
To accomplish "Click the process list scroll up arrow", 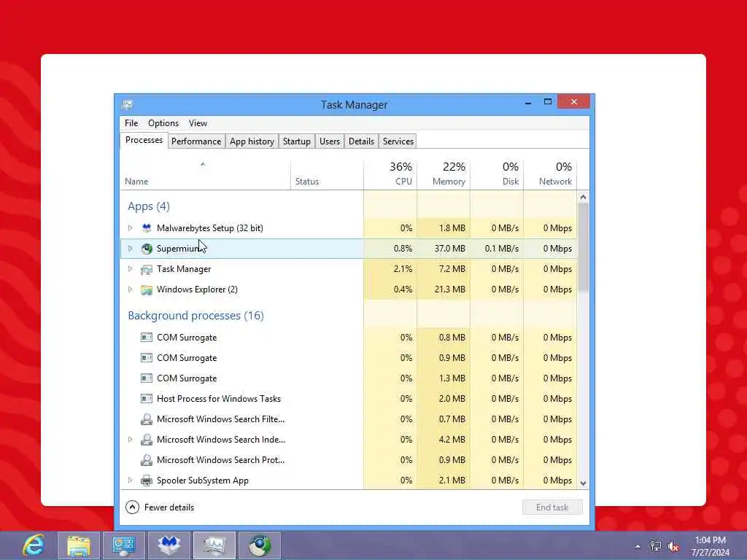I will point(583,197).
